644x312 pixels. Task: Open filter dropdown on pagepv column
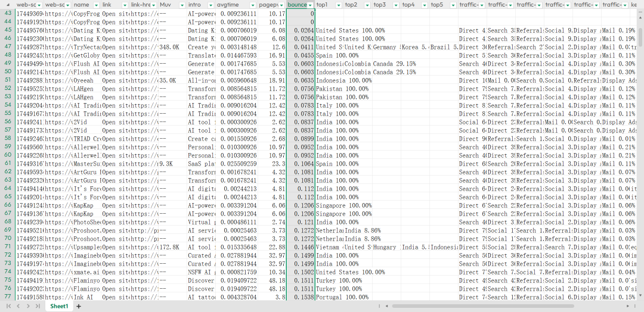[x=281, y=5]
